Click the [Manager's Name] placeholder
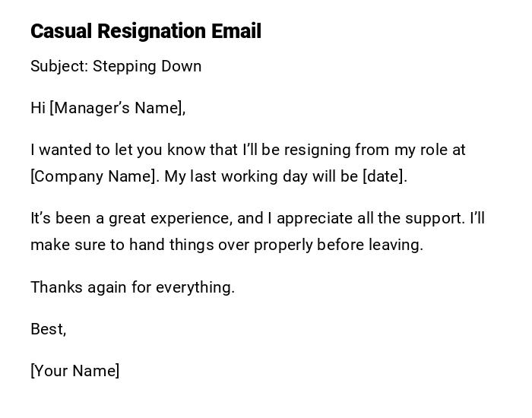This screenshot has width=532, height=418. click(x=117, y=108)
